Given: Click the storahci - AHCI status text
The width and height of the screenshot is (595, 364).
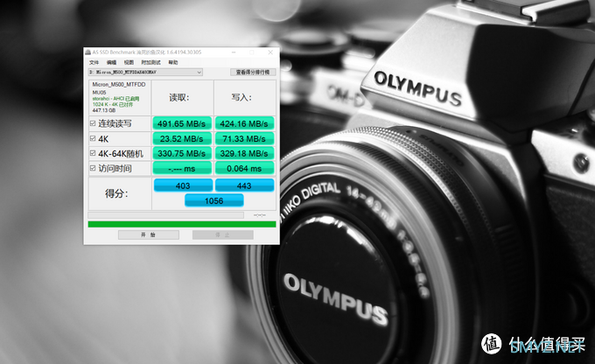Looking at the screenshot, I should pyautogui.click(x=115, y=99).
